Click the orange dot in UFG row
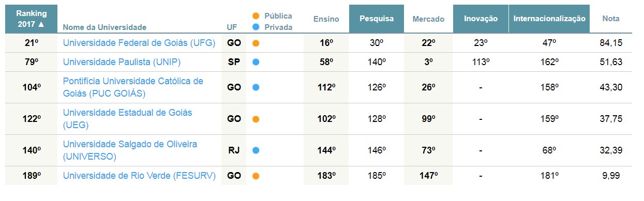Screen dimensions: 644x201 point(256,43)
